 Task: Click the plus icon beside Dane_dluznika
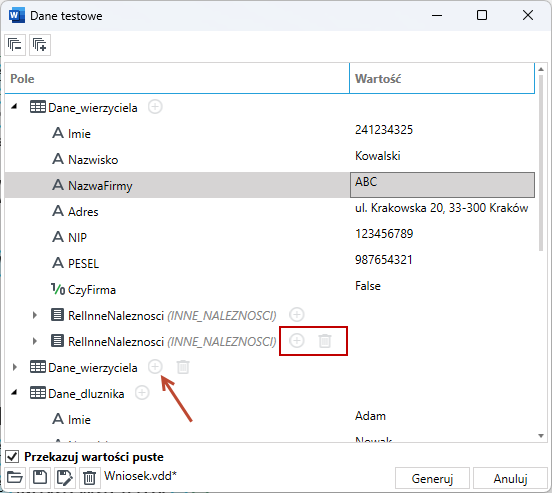pos(142,393)
